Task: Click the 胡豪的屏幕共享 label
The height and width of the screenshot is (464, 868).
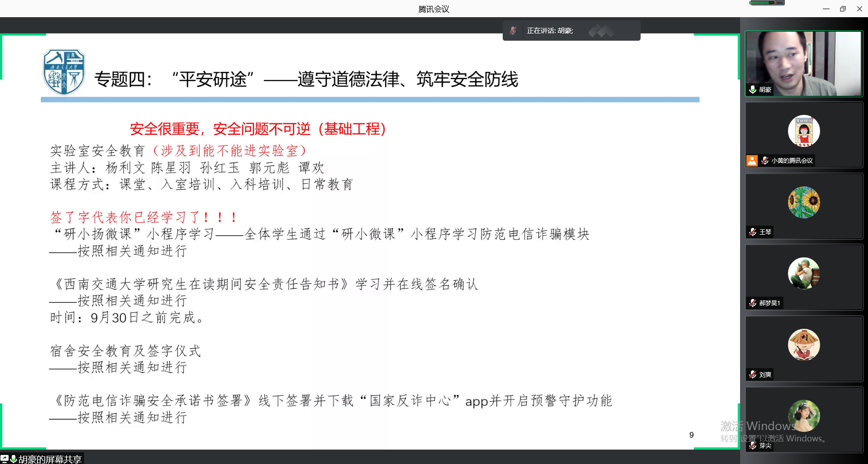Action: pyautogui.click(x=50, y=459)
